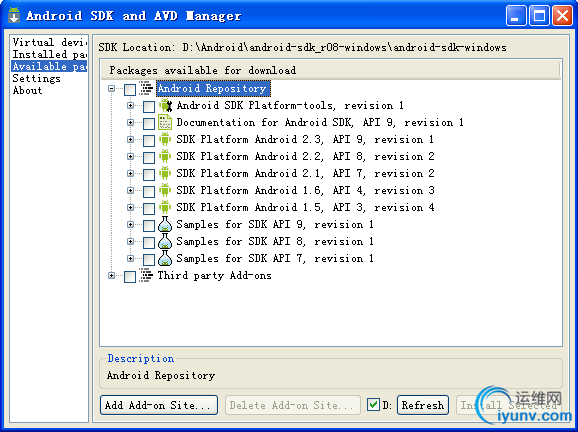This screenshot has width=578, height=432.
Task: Click the Add Add-on Site button
Action: pyautogui.click(x=159, y=405)
